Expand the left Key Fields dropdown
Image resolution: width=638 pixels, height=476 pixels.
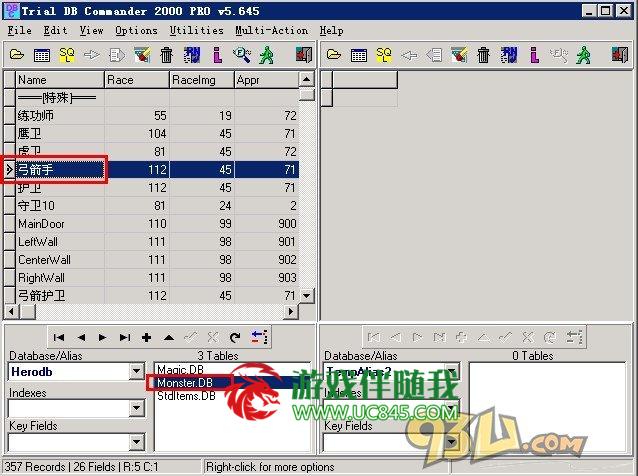pos(137,442)
